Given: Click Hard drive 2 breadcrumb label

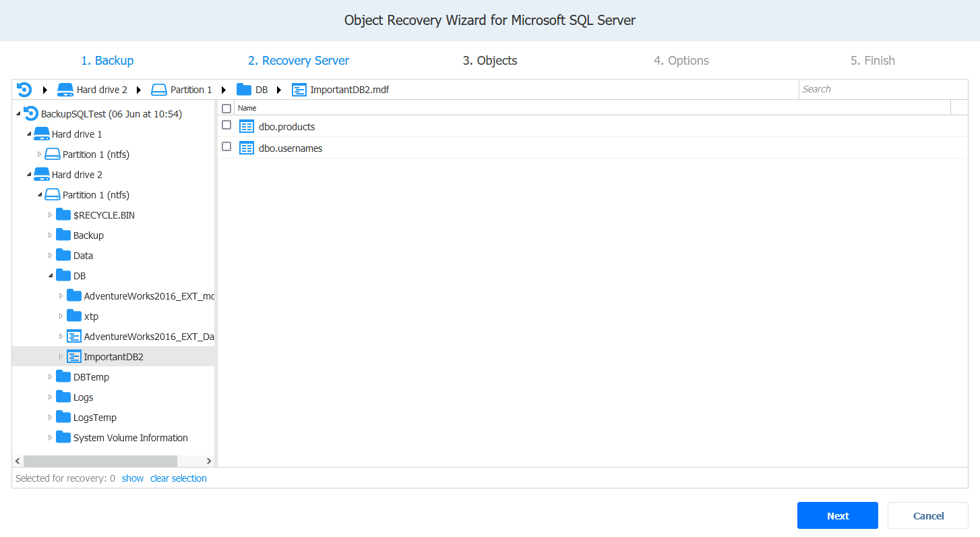Looking at the screenshot, I should click(x=102, y=90).
